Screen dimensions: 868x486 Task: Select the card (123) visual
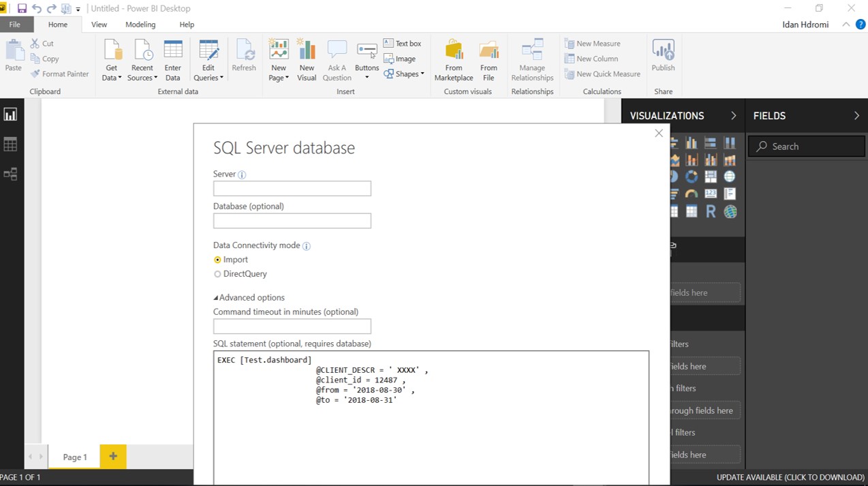point(711,194)
